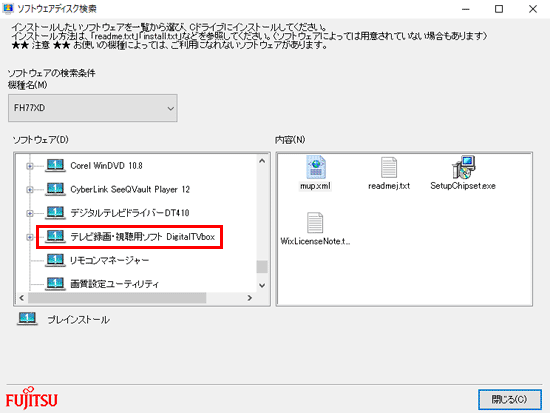
Task: Expand the CyberLink SeeQVault Player 12 node
Action: (30, 190)
